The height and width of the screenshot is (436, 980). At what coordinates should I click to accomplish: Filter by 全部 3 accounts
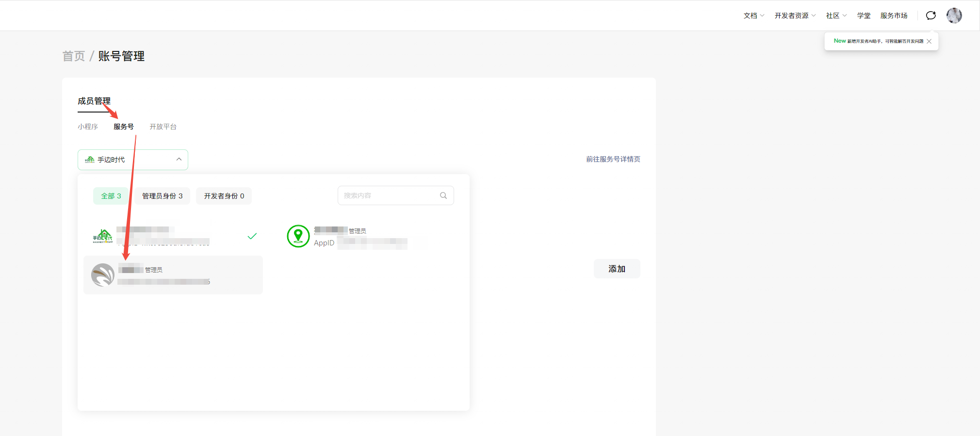tap(111, 196)
